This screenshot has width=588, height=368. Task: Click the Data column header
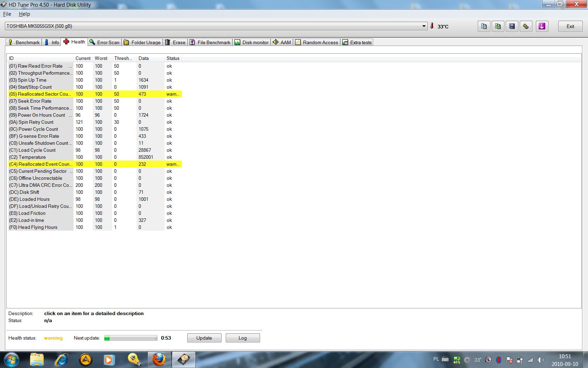150,58
